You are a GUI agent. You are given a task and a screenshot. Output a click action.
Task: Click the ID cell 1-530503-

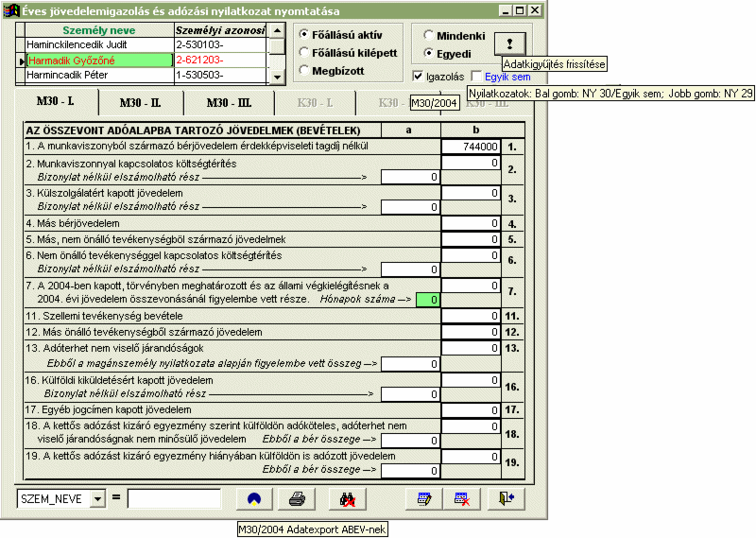tap(220, 75)
